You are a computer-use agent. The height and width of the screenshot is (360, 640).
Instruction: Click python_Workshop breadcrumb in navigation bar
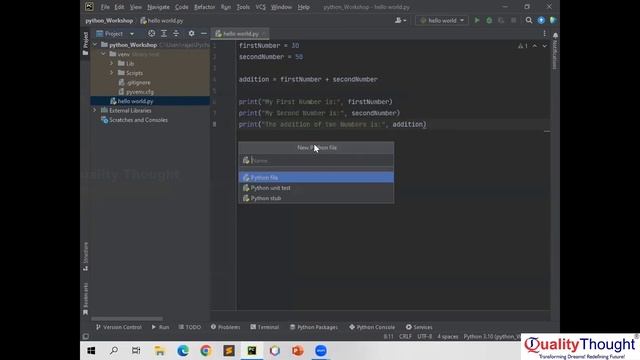[x=109, y=20]
